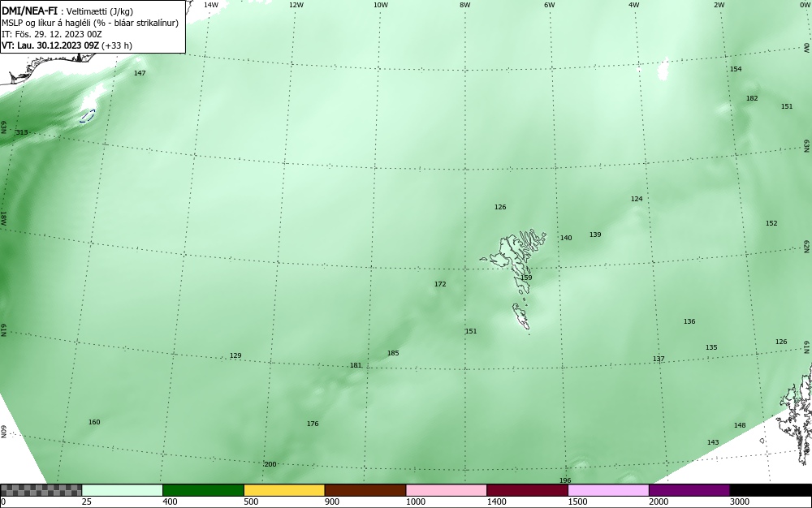Click the pink 1000-1400 legend swatch
The width and height of the screenshot is (812, 508).
(x=447, y=490)
